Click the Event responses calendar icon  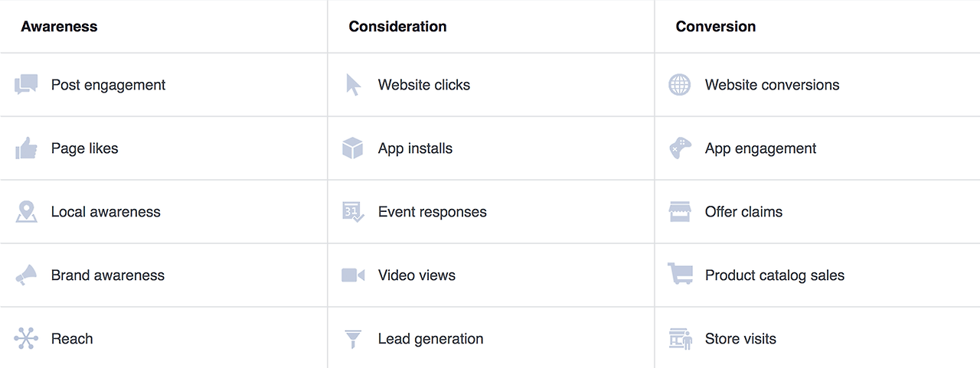[353, 212]
